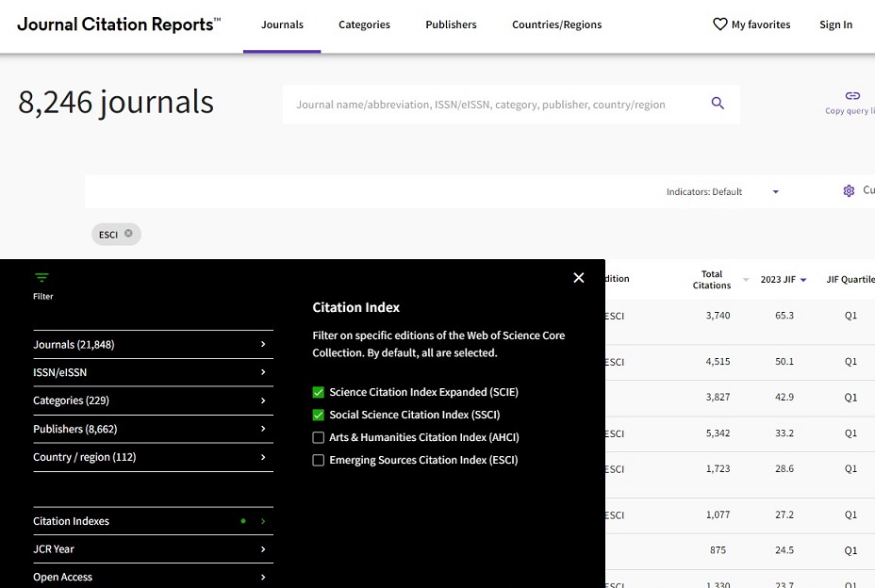Screen dimensions: 875x588
Task: Open the Customize gear icon
Action: tap(849, 190)
